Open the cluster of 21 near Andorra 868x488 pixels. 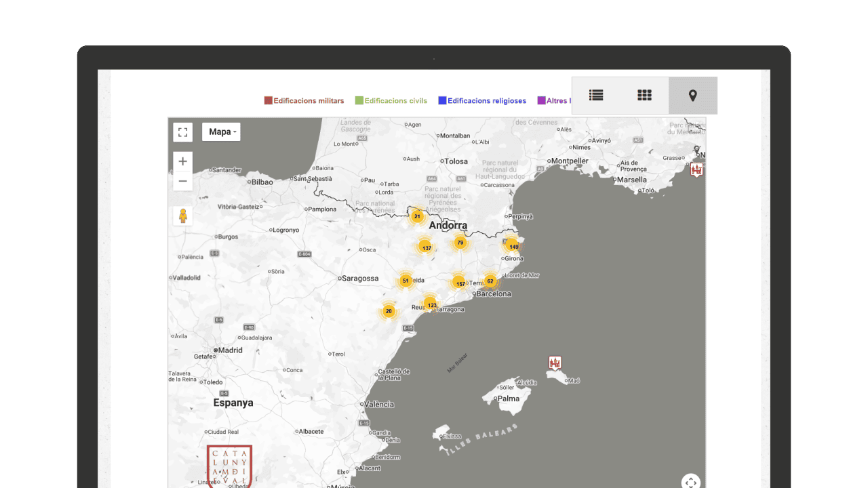pyautogui.click(x=417, y=216)
